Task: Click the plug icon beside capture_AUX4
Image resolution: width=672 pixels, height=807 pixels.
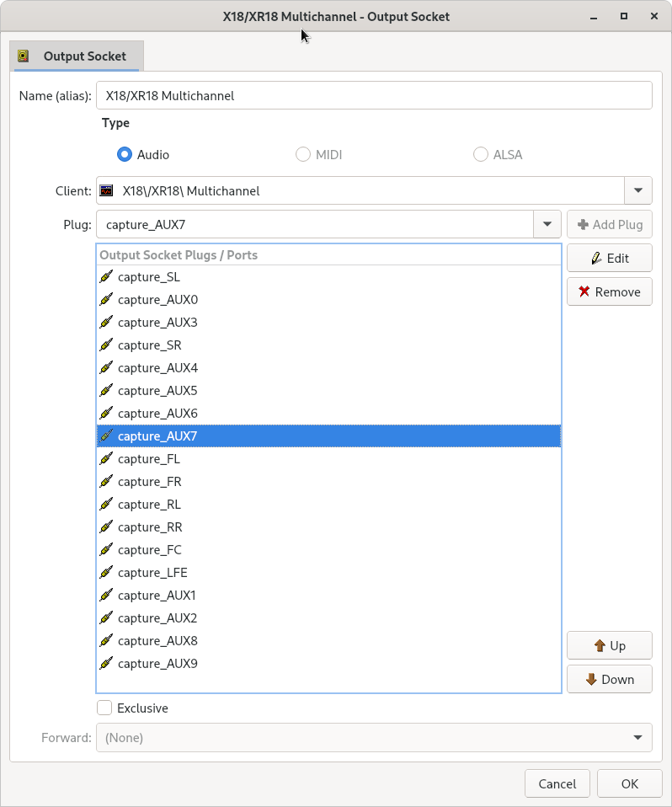Action: tap(106, 368)
